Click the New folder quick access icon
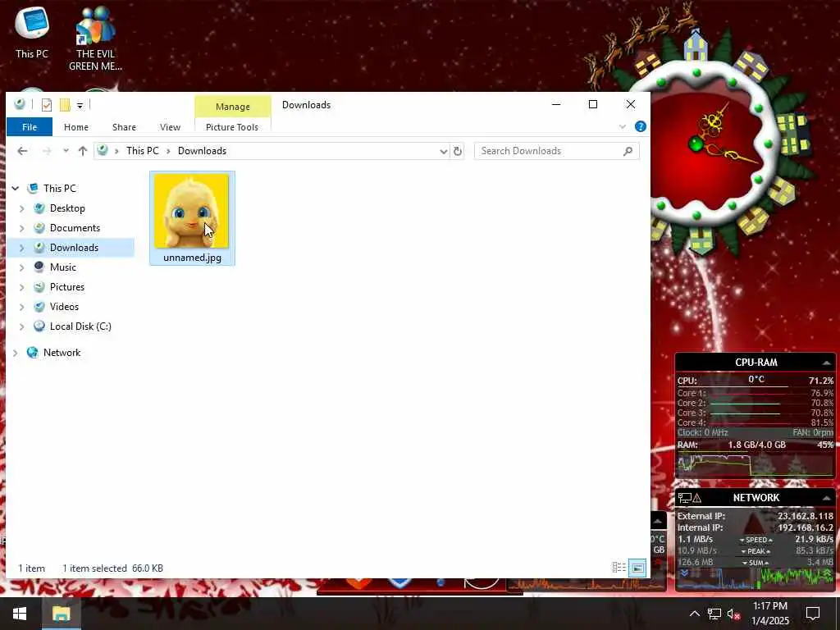This screenshot has height=630, width=840. [65, 104]
